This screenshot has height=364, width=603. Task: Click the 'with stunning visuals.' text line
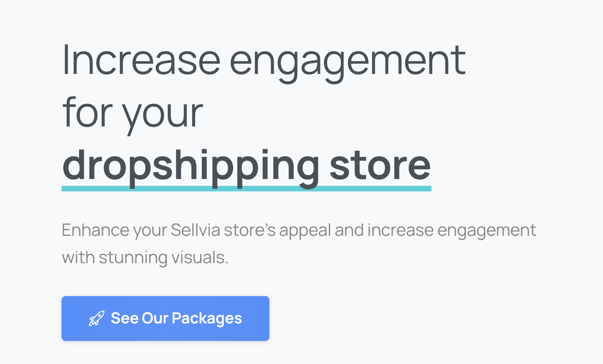(x=145, y=257)
